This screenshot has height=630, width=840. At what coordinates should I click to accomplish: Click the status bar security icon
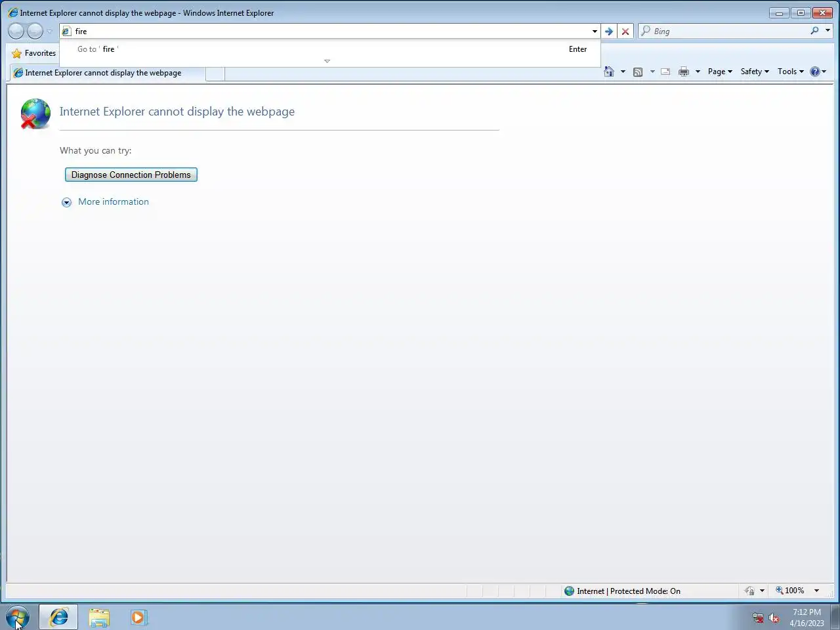coord(749,591)
